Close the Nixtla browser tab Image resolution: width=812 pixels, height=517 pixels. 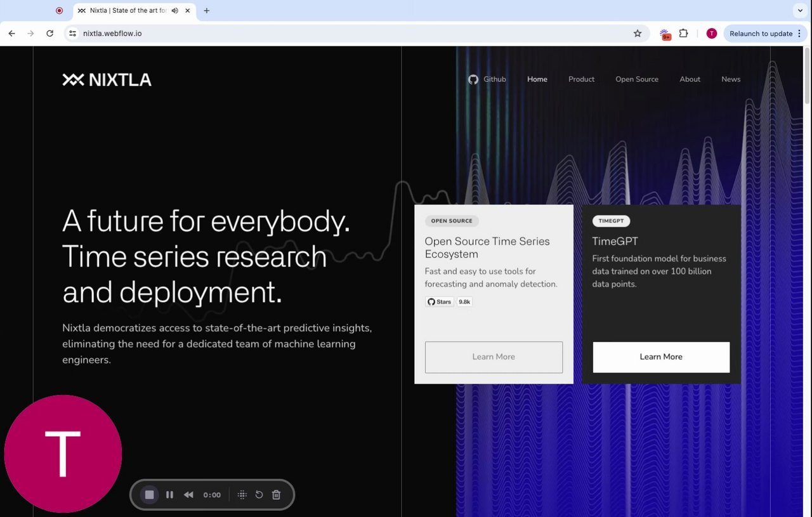[188, 11]
